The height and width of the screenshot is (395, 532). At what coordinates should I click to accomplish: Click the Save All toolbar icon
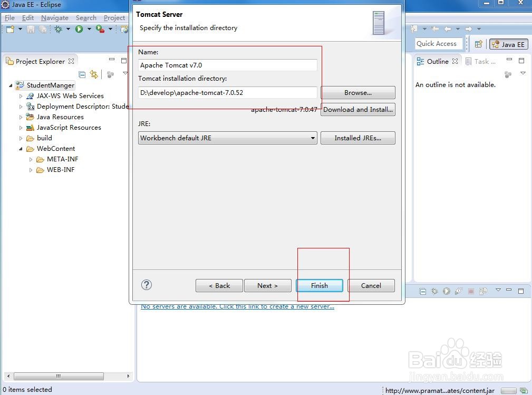(x=43, y=29)
